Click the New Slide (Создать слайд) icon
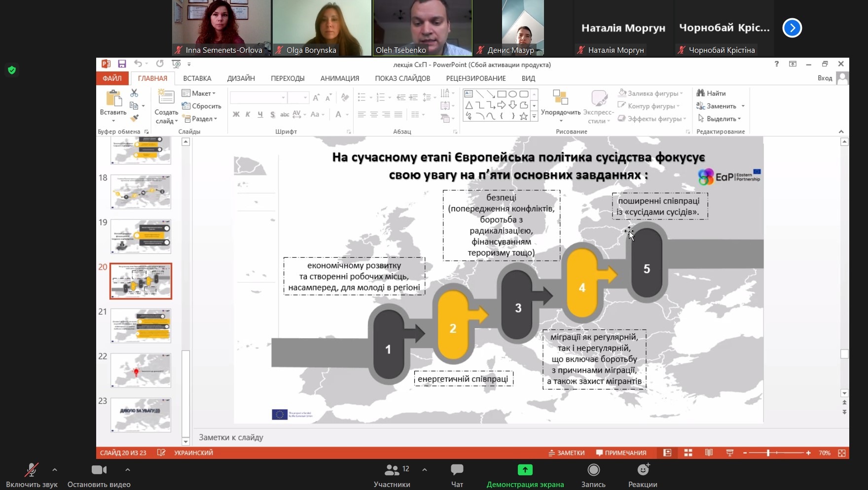Viewport: 868px width, 490px height. [166, 97]
